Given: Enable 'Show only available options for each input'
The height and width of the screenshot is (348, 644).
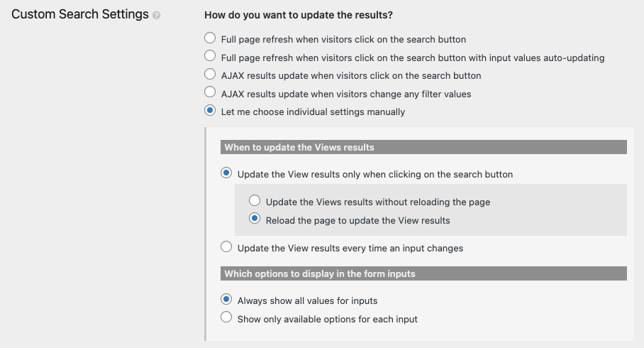Looking at the screenshot, I should coord(226,317).
